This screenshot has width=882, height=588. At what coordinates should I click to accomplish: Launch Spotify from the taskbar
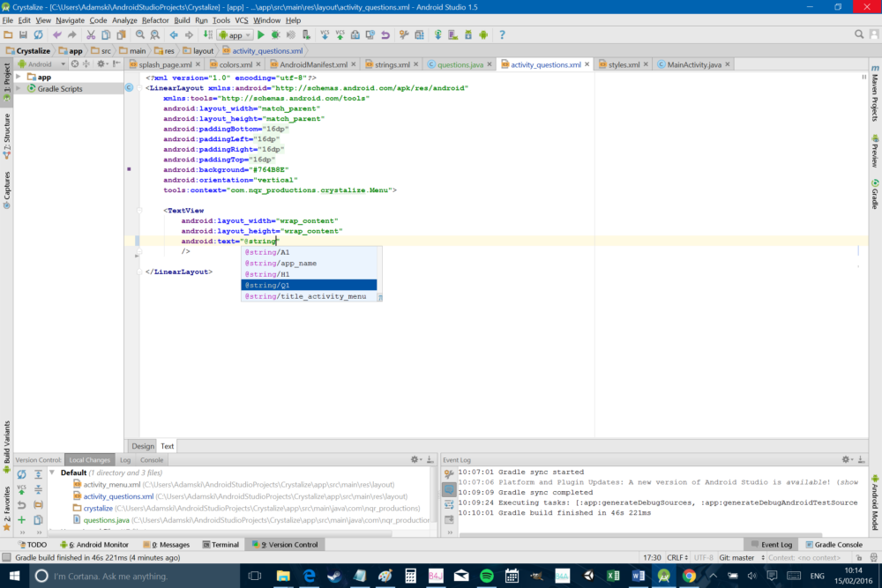pyautogui.click(x=486, y=577)
